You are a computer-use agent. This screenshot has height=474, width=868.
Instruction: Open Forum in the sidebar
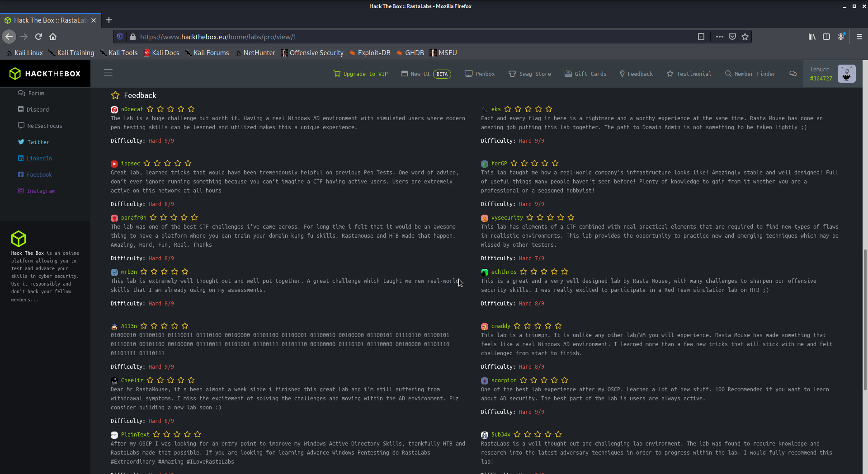tap(31, 94)
